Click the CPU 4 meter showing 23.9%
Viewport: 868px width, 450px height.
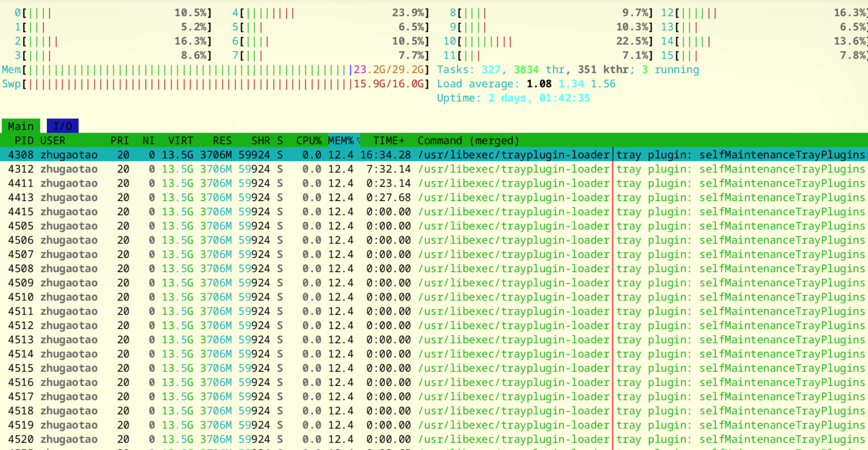[331, 13]
